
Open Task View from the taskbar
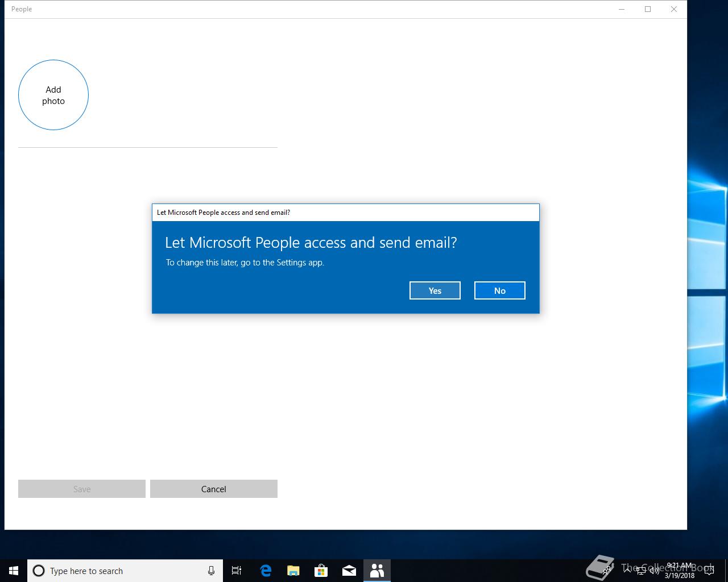coord(237,571)
